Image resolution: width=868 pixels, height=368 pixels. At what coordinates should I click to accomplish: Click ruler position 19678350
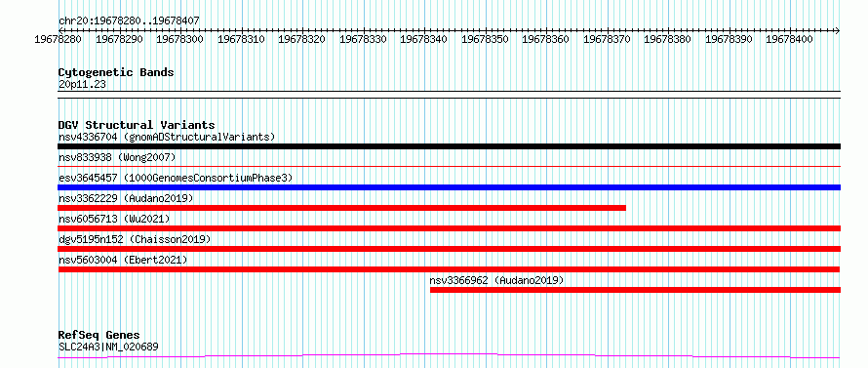(485, 39)
